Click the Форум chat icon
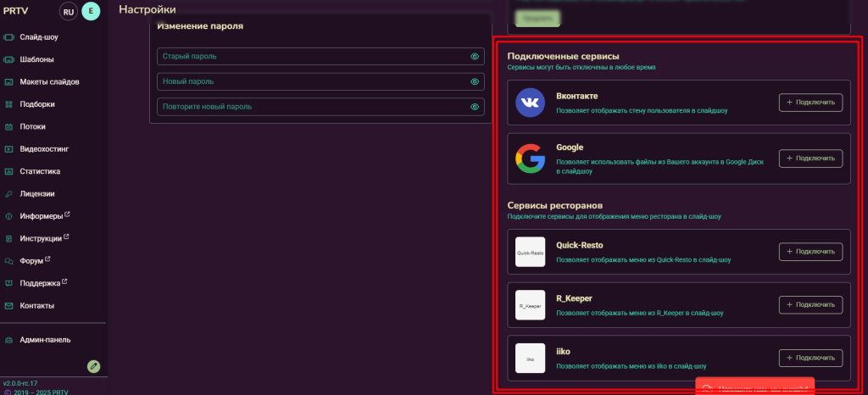868x395 pixels. [8, 261]
